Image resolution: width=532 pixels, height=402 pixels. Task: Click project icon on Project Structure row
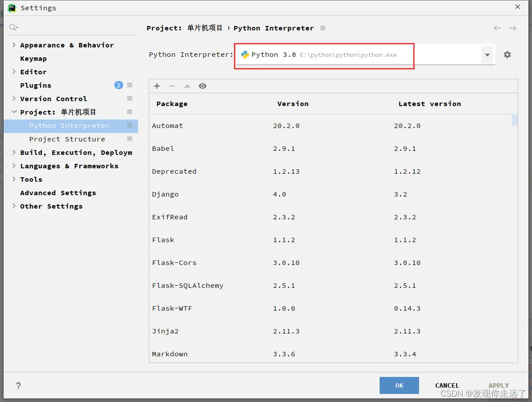[x=130, y=139]
